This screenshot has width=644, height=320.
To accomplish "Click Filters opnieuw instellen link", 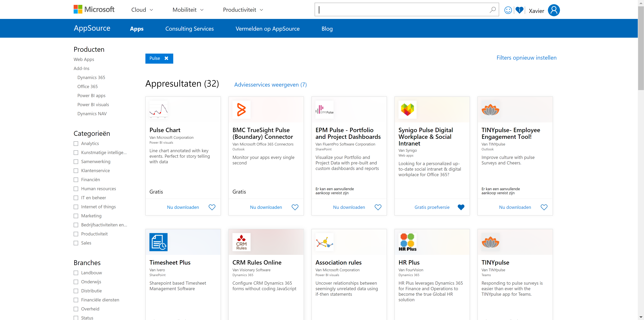I will pyautogui.click(x=526, y=58).
